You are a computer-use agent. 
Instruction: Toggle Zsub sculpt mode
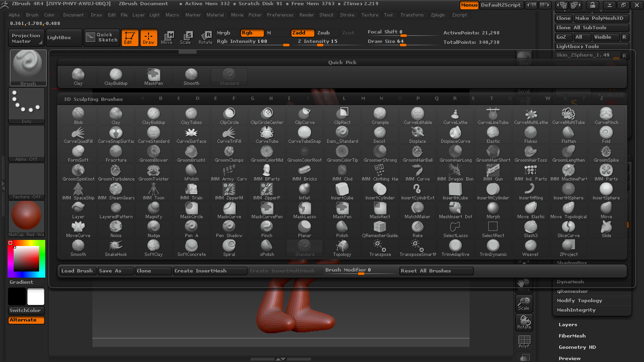pyautogui.click(x=327, y=33)
